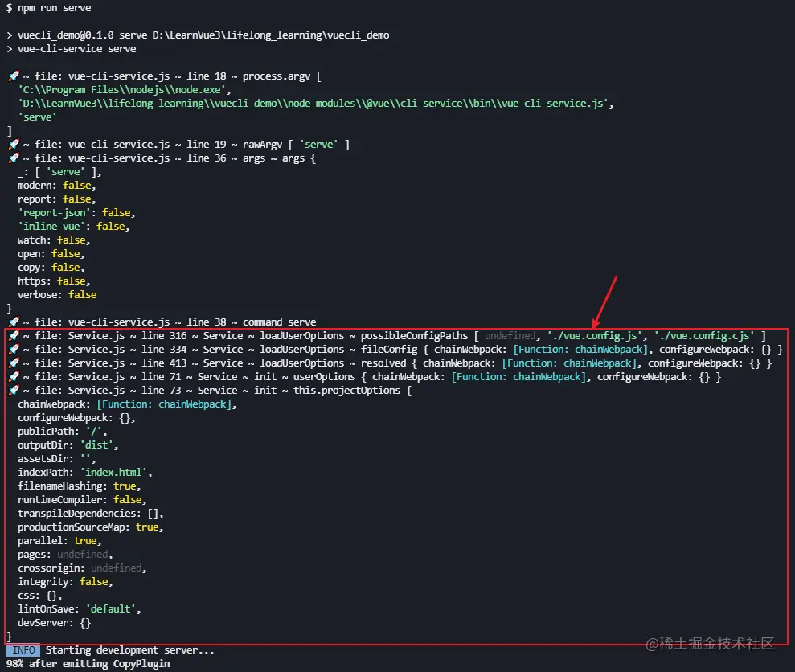Click the rocket icon on the 'line 316' row

14,336
